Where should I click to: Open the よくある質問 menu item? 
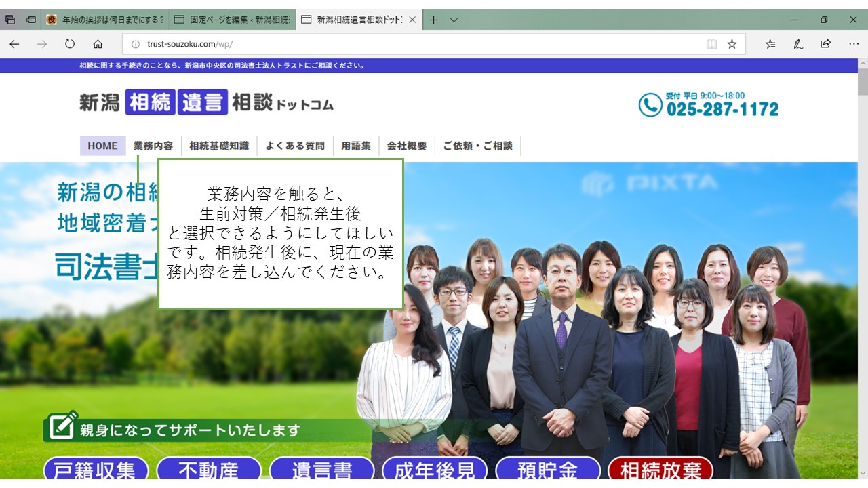pyautogui.click(x=295, y=146)
